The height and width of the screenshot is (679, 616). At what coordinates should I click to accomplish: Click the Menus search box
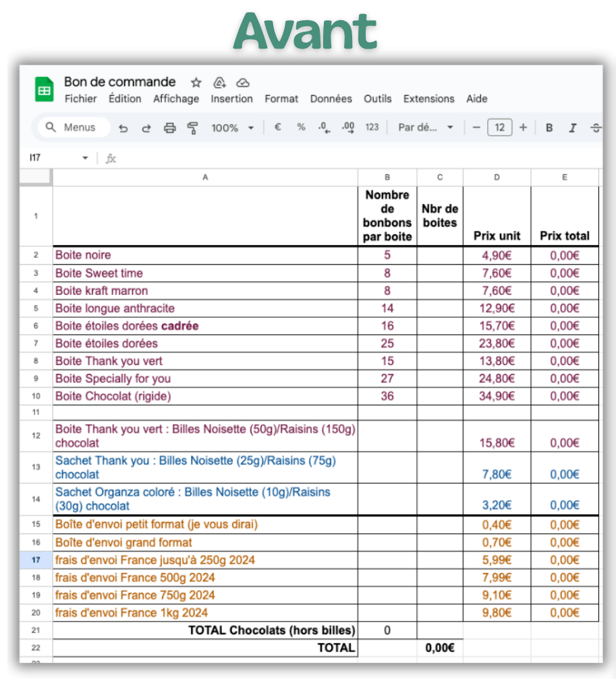pos(72,127)
